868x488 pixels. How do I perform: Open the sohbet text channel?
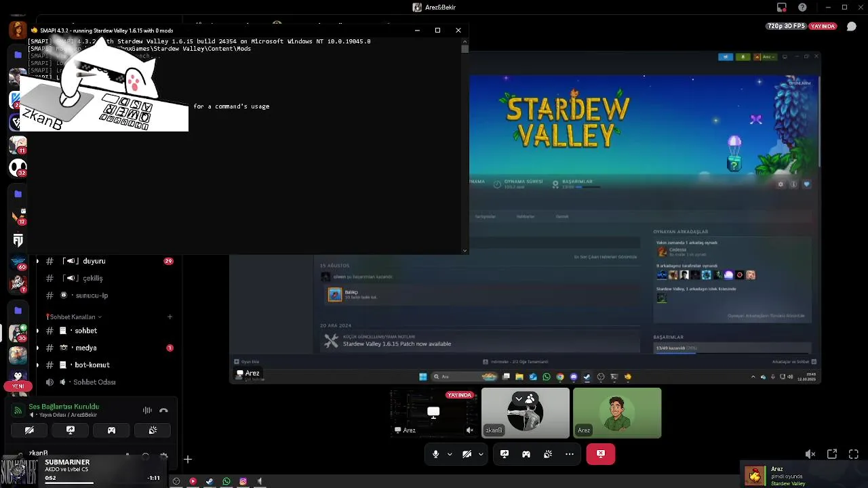[85, 331]
